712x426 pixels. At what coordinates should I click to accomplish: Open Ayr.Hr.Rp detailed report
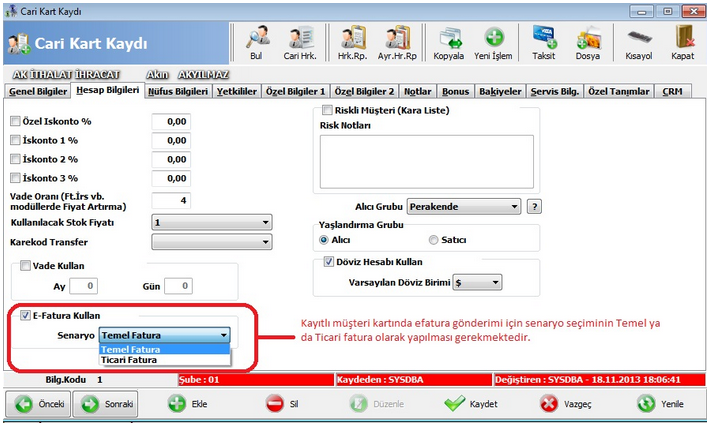click(x=397, y=43)
